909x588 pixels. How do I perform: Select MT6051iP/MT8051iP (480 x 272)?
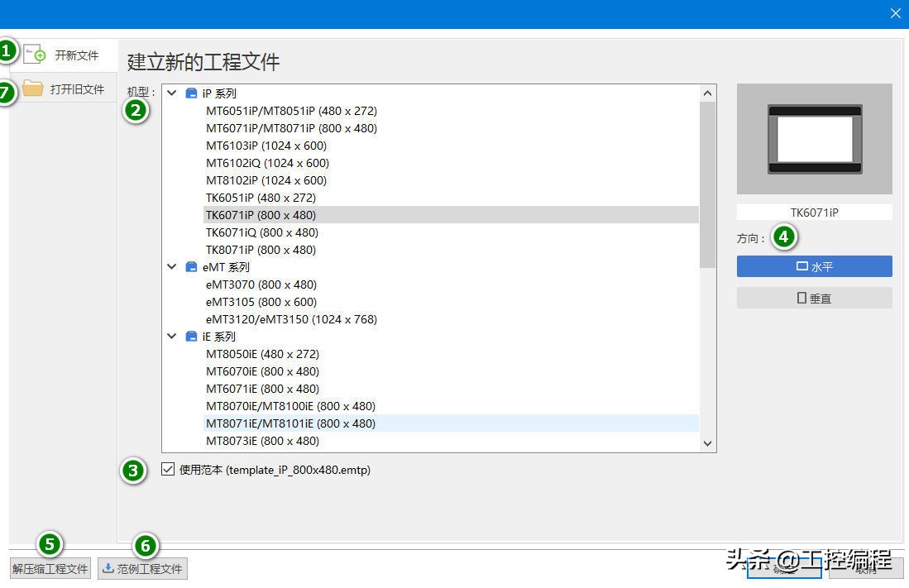pyautogui.click(x=292, y=111)
